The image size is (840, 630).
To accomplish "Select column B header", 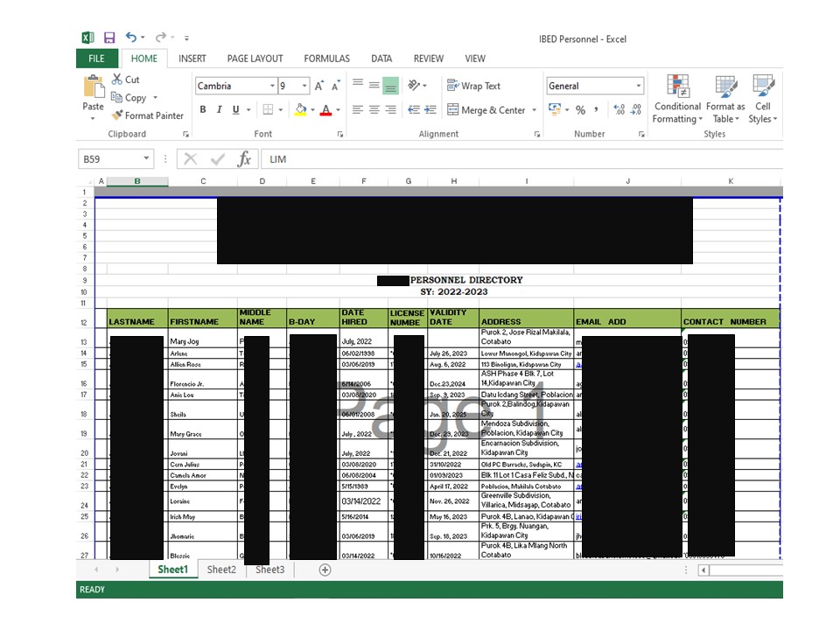I will coord(137,181).
